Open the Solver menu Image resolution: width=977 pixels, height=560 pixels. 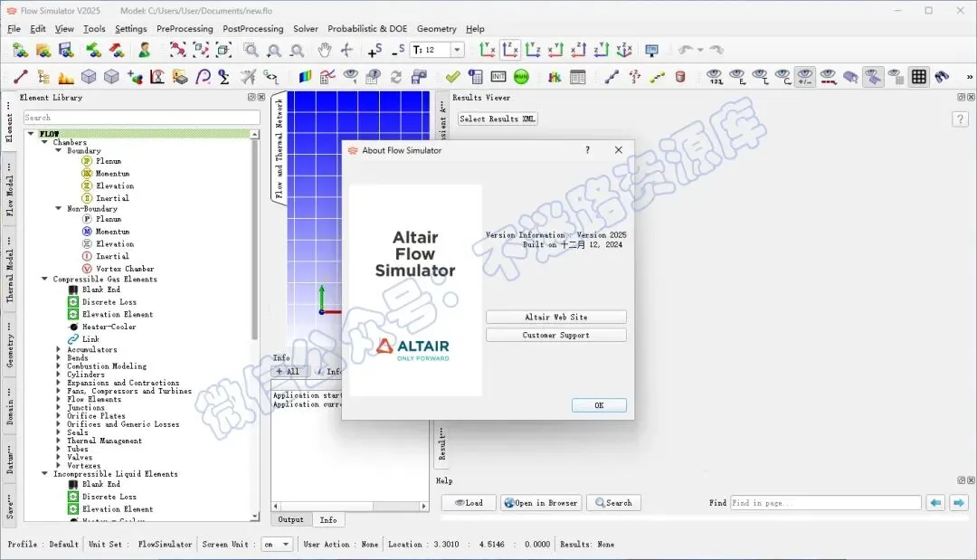[306, 29]
